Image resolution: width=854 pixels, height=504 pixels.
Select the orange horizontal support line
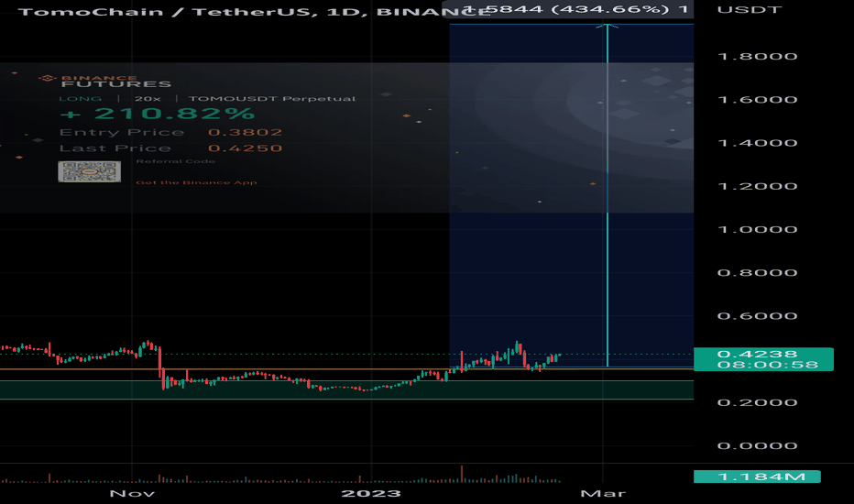click(346, 369)
